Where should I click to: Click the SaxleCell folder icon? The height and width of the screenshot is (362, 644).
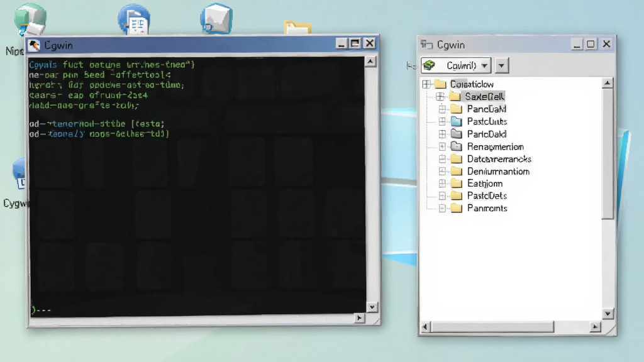454,96
